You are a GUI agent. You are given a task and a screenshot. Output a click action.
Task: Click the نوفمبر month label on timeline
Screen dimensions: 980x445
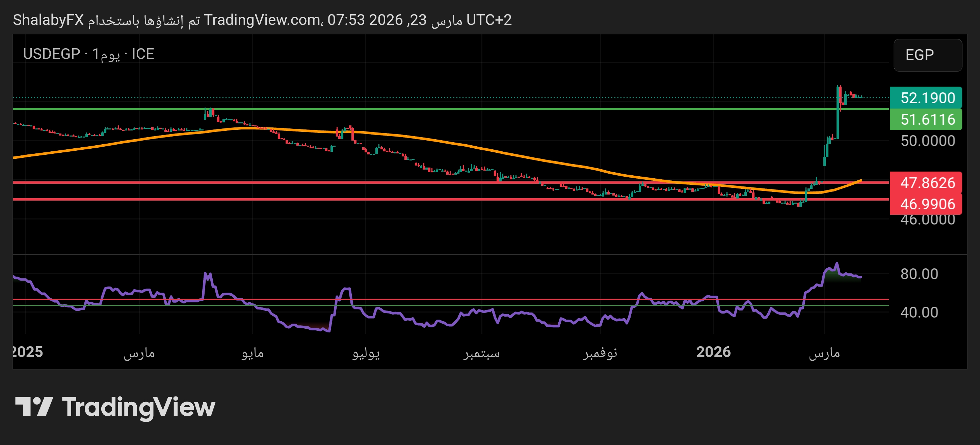(x=600, y=353)
